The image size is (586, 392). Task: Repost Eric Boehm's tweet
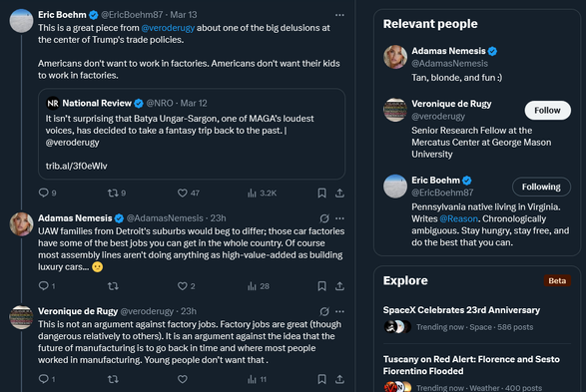click(x=113, y=194)
